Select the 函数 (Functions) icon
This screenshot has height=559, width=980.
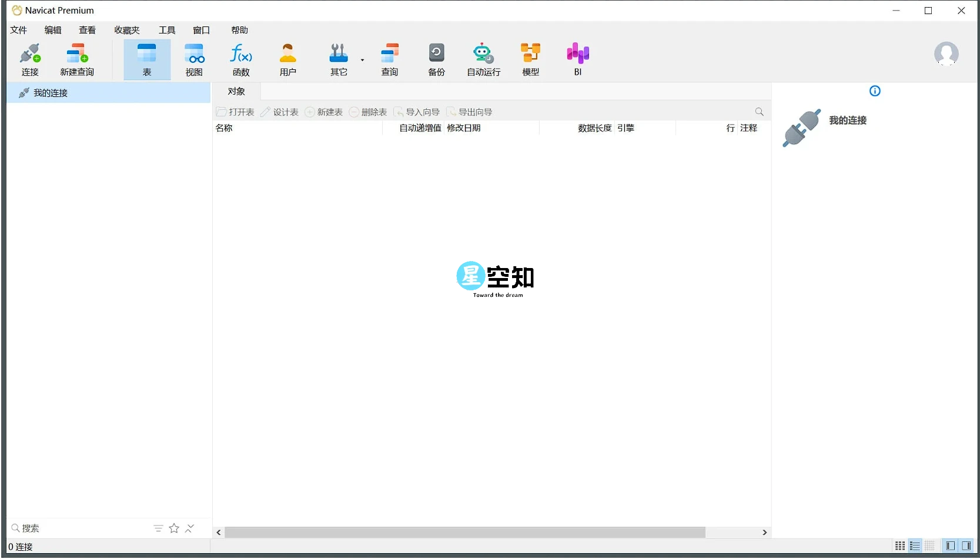[x=240, y=59]
